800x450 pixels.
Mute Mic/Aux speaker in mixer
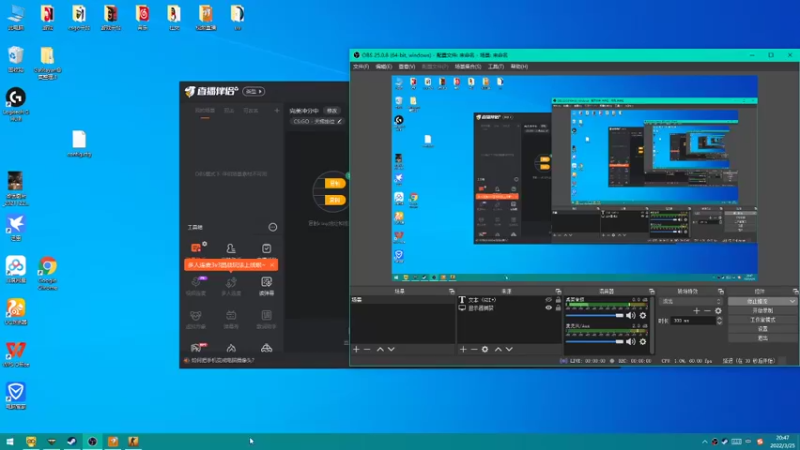coord(631,341)
